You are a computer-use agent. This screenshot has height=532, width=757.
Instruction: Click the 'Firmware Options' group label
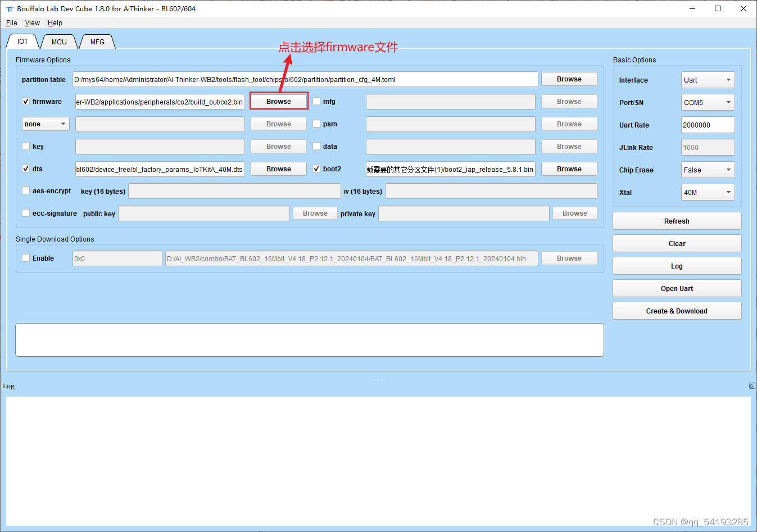[43, 60]
